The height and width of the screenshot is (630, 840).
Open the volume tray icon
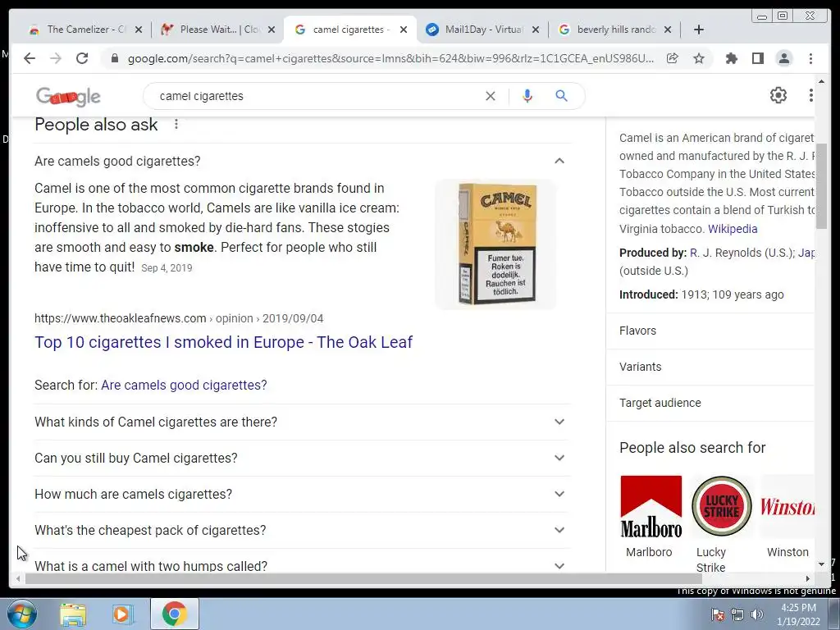click(757, 614)
